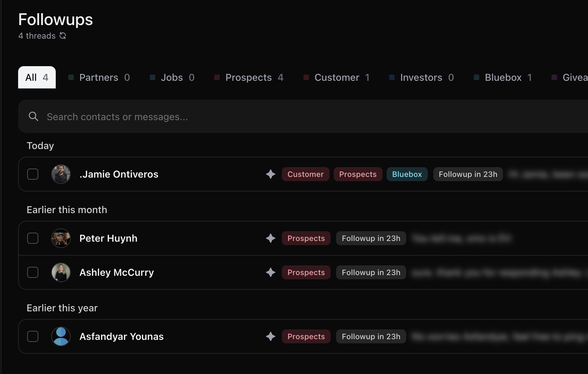
Task: Check the Ashley McCurry thread checkbox
Action: [x=33, y=272]
